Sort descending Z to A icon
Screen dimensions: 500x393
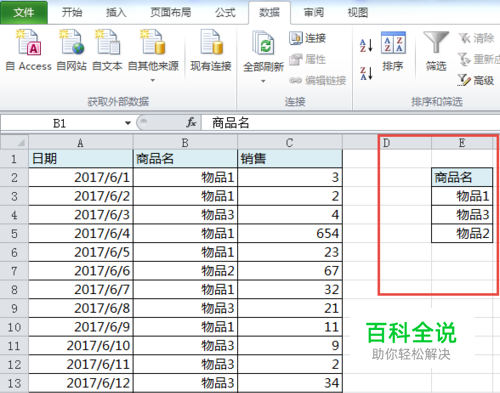tap(366, 73)
